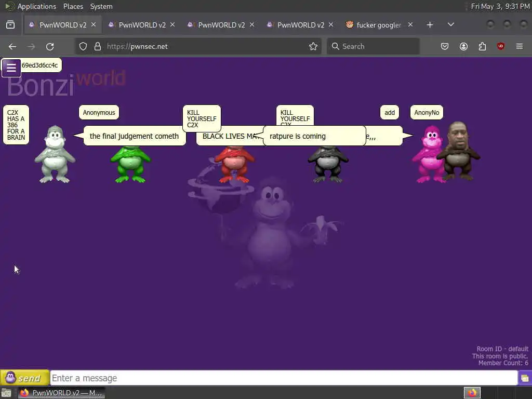
Task: Click the green Bonzi gorilla character
Action: pos(130,165)
